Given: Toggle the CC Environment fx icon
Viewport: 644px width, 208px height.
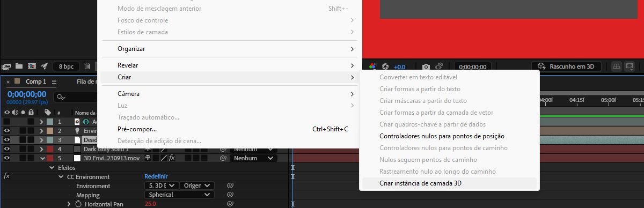Looking at the screenshot, I should pos(6,176).
